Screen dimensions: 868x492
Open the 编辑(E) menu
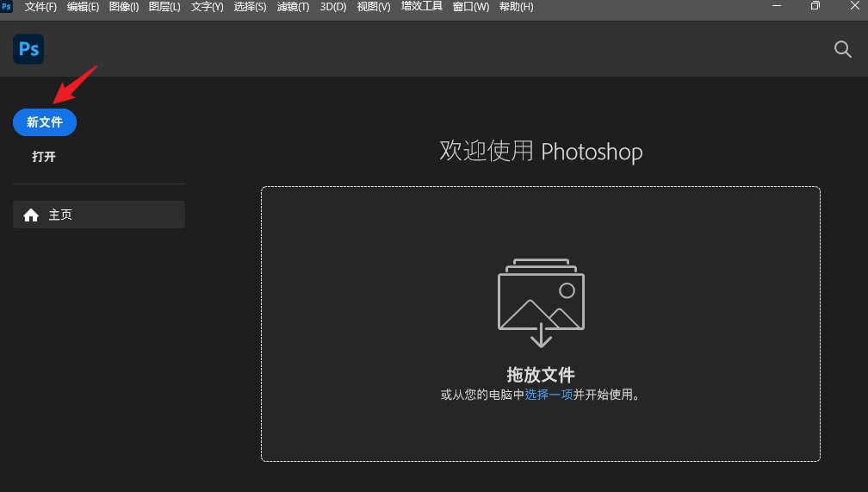(83, 7)
